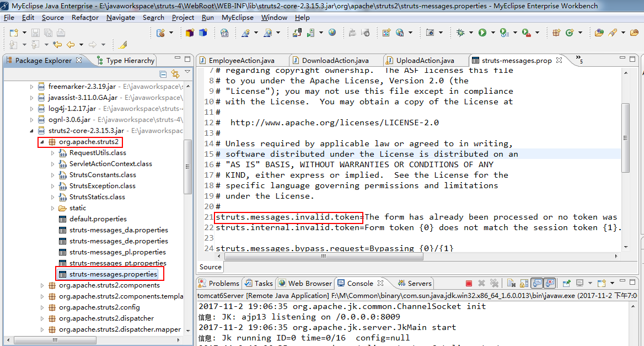Screen dimensions: 644x346
Task: Click the web 2.0 browser icon
Action: (x=224, y=33)
